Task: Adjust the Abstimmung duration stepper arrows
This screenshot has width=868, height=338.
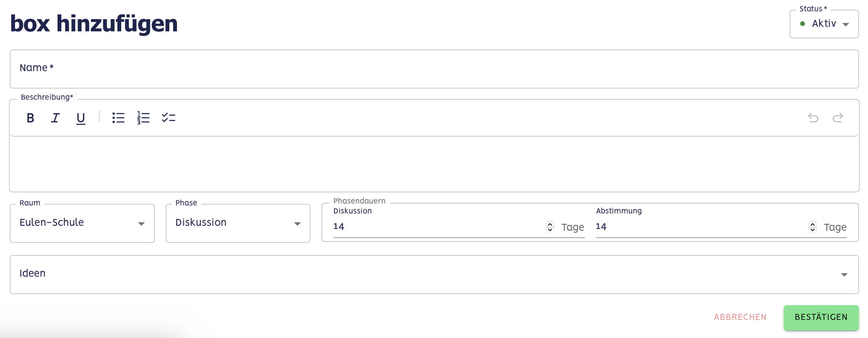Action: click(813, 227)
